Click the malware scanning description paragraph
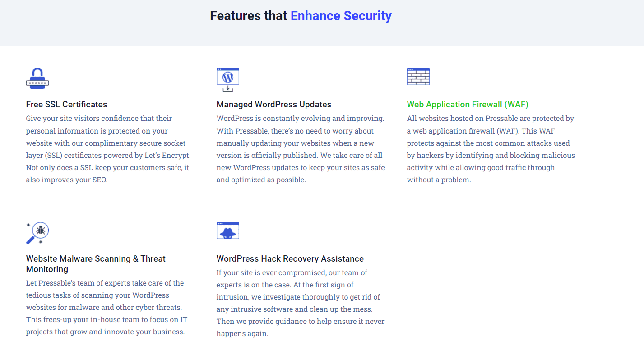644x355 pixels. click(x=107, y=308)
